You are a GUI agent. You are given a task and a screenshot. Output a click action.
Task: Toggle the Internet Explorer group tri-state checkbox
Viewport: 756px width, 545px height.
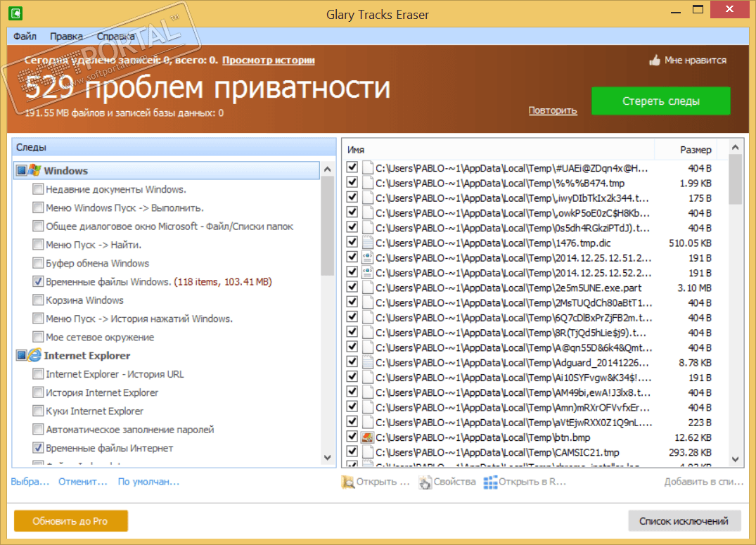point(22,355)
